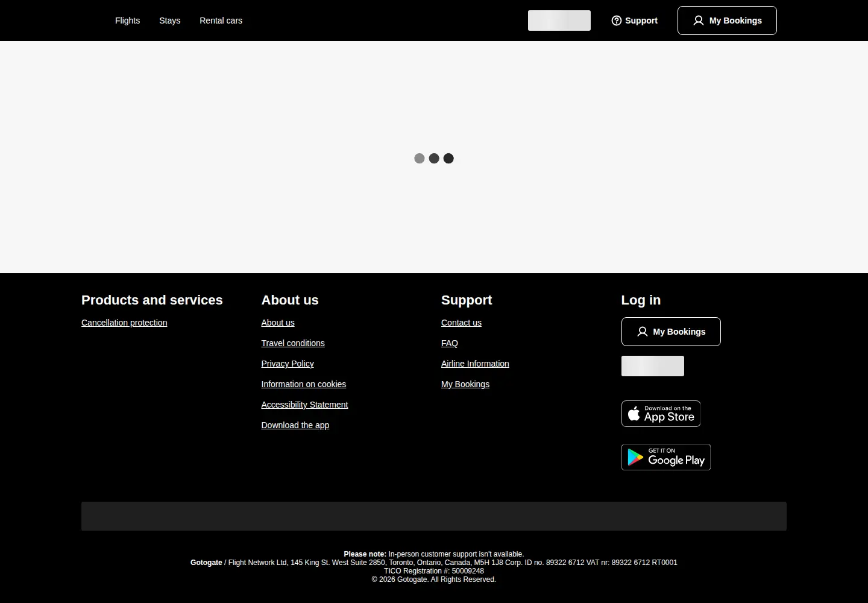This screenshot has height=603, width=868.
Task: Click My Bookings button under Log in
Action: pyautogui.click(x=671, y=332)
